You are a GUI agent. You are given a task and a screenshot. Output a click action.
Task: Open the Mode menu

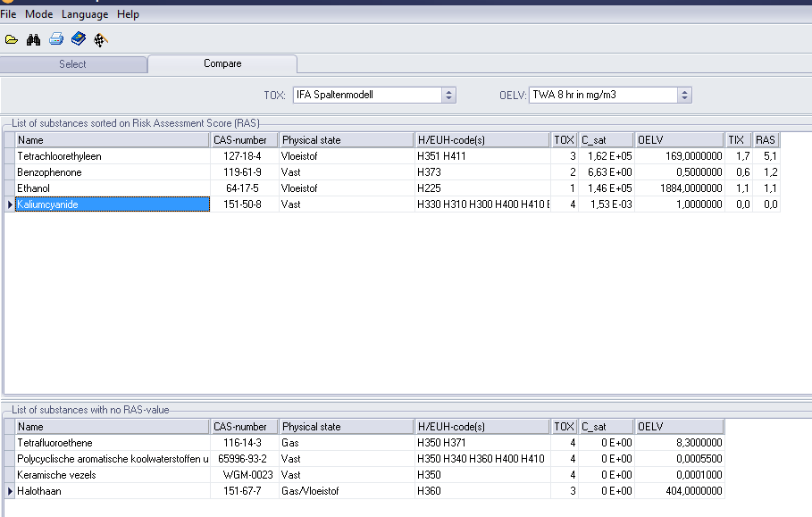click(x=38, y=14)
